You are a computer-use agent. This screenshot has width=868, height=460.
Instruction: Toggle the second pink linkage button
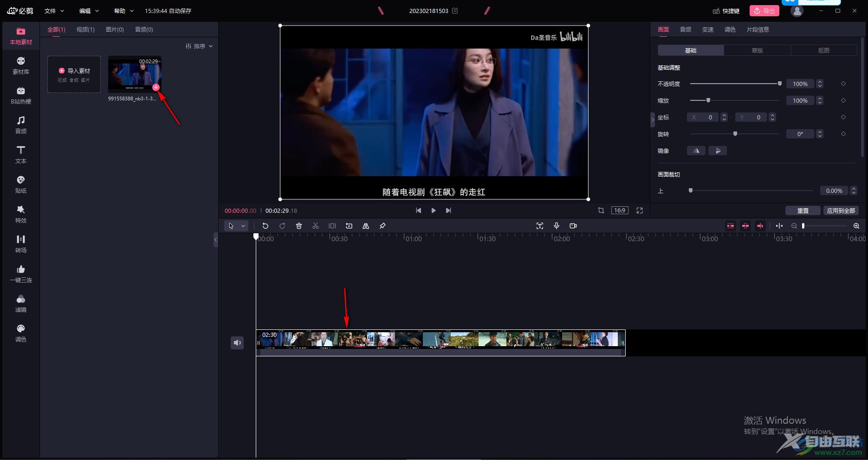(x=745, y=226)
